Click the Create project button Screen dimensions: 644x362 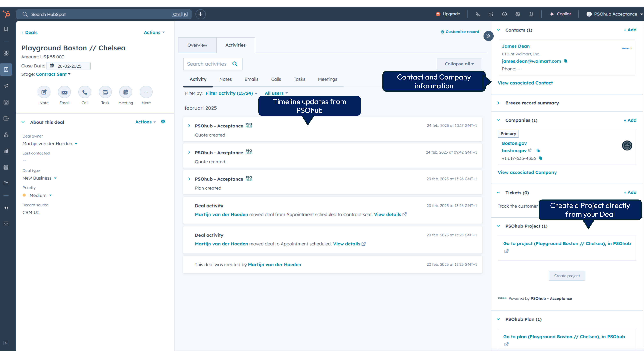(567, 276)
